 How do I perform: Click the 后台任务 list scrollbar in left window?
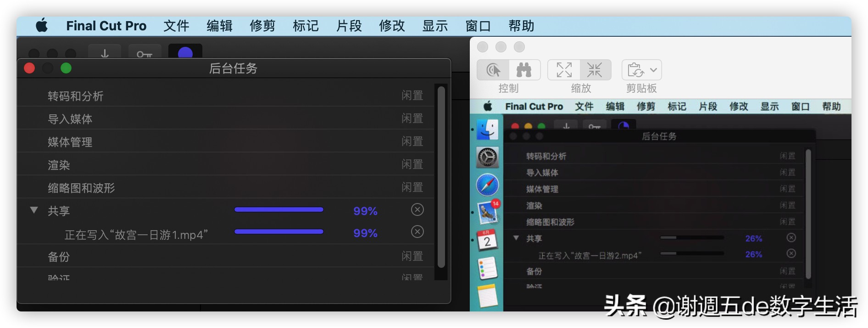pyautogui.click(x=441, y=177)
